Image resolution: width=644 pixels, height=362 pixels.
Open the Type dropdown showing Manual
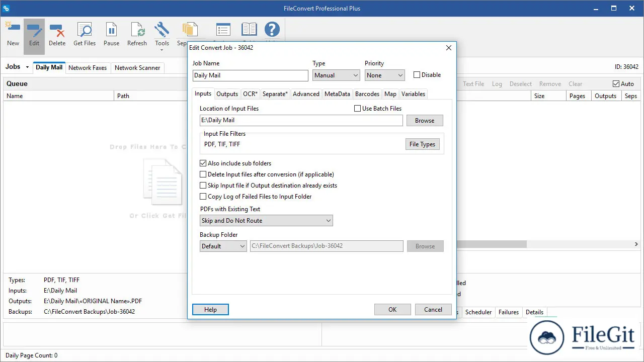point(336,75)
